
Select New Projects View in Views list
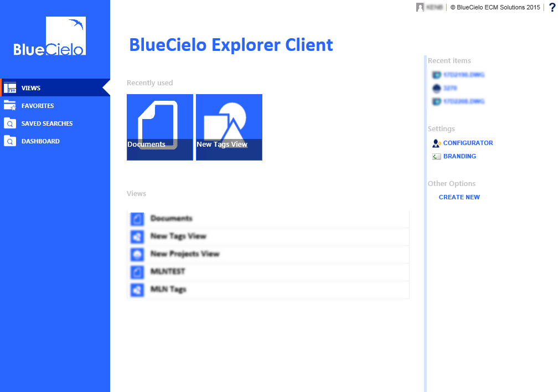click(268, 254)
